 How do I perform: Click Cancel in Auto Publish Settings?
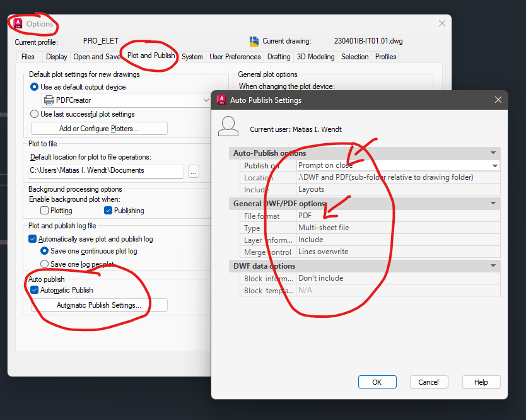click(429, 382)
